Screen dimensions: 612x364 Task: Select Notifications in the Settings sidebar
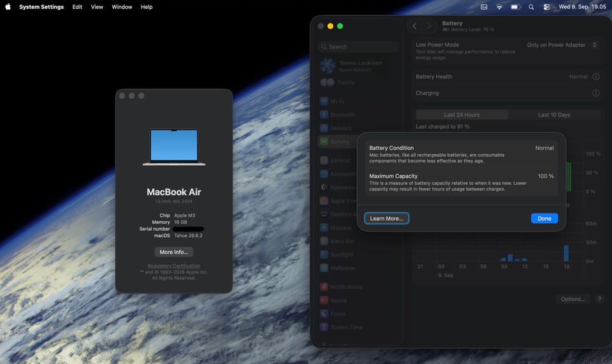tap(358, 287)
